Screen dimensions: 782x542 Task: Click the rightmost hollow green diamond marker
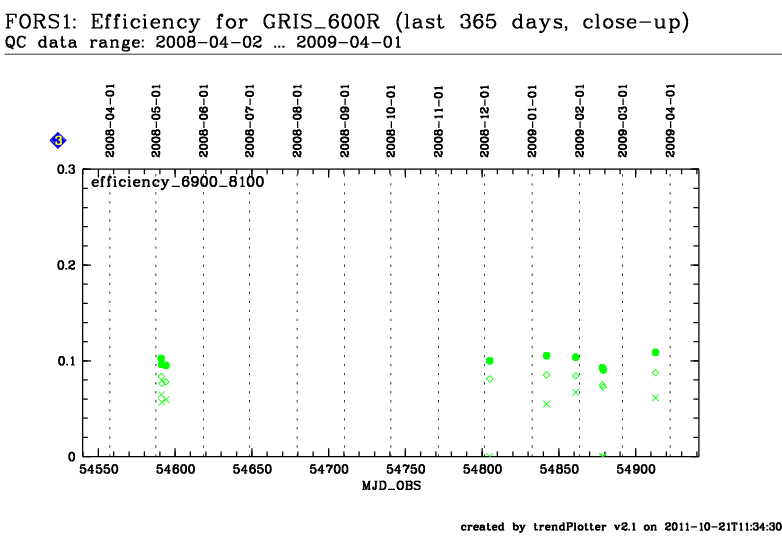656,372
